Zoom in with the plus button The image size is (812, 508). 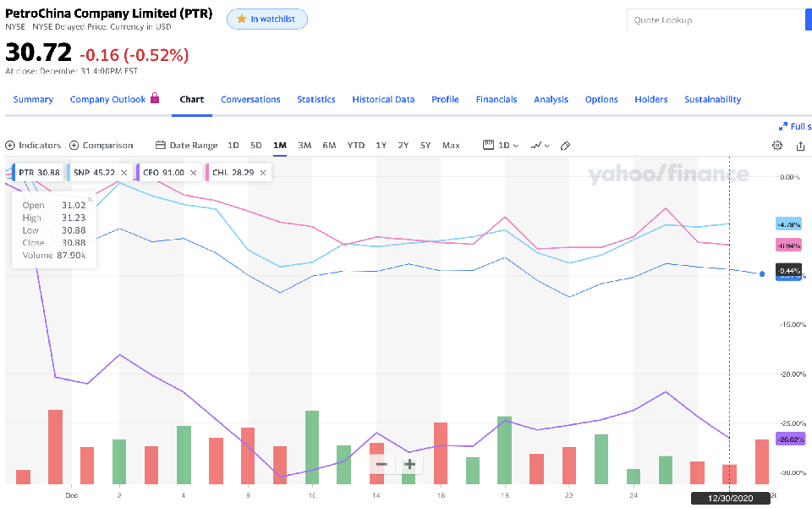click(409, 464)
